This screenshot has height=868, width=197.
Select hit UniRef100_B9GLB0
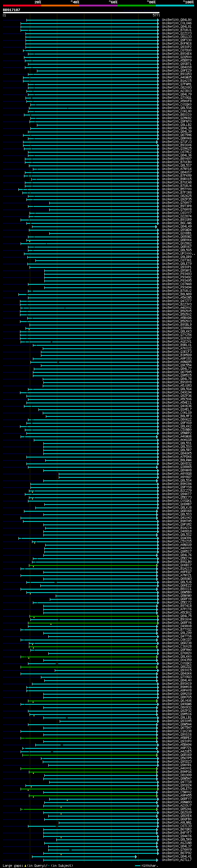[x=177, y=562]
